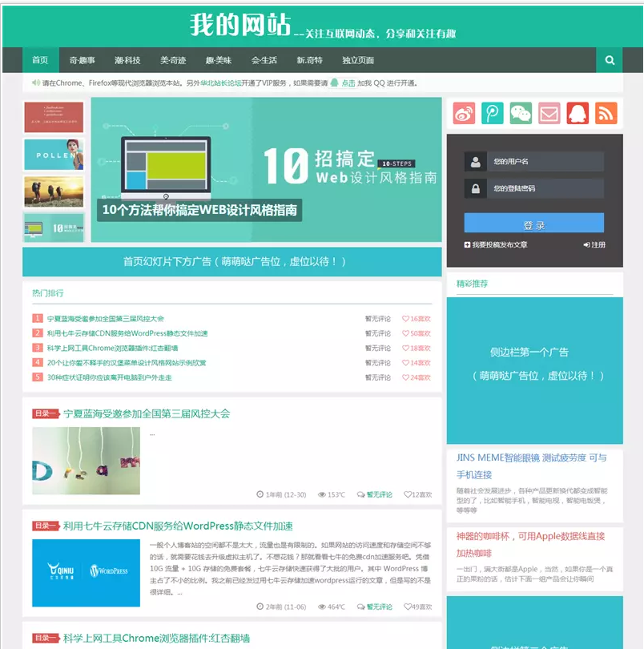Click the speaker icon in the notice bar

coord(36,83)
